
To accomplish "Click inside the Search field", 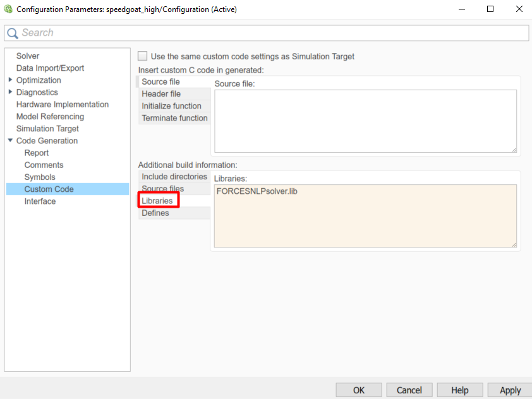I will point(272,33).
